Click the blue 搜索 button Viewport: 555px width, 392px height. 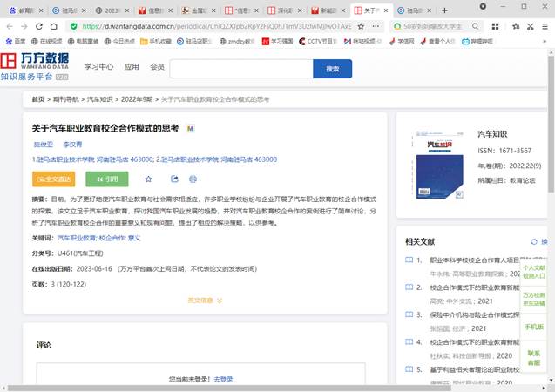[x=332, y=69]
